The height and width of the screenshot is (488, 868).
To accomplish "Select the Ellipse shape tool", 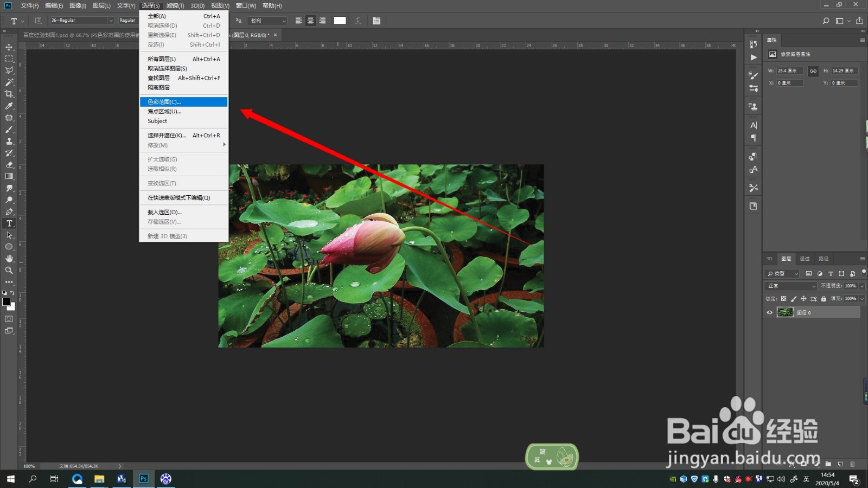I will pyautogui.click(x=9, y=247).
